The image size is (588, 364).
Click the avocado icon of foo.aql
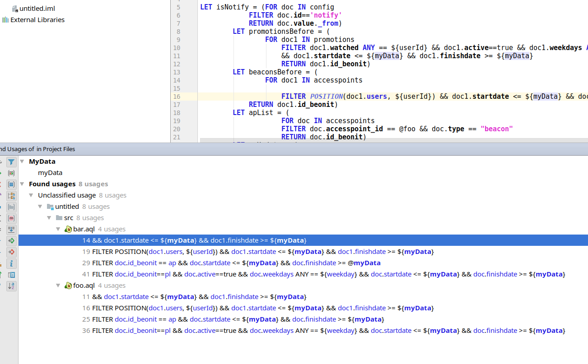[x=68, y=286]
